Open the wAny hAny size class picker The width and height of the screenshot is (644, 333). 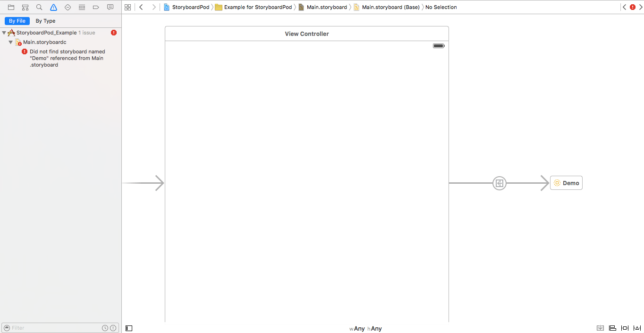(x=365, y=329)
